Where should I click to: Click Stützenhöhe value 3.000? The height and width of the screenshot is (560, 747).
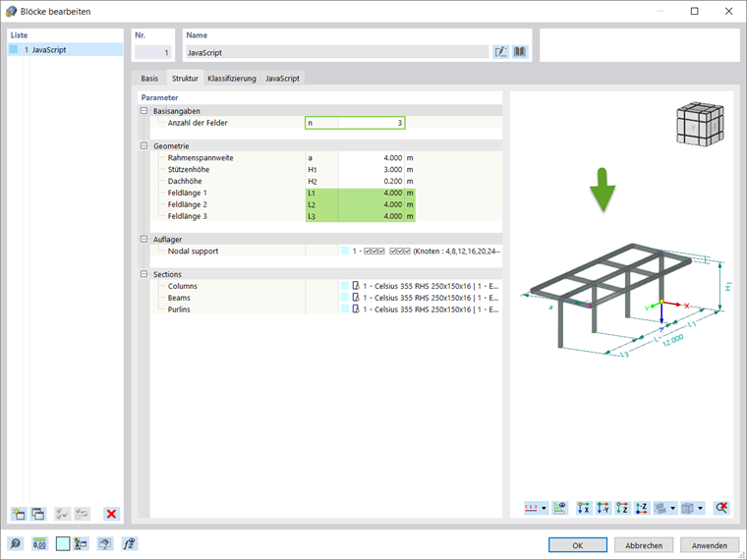pos(372,170)
